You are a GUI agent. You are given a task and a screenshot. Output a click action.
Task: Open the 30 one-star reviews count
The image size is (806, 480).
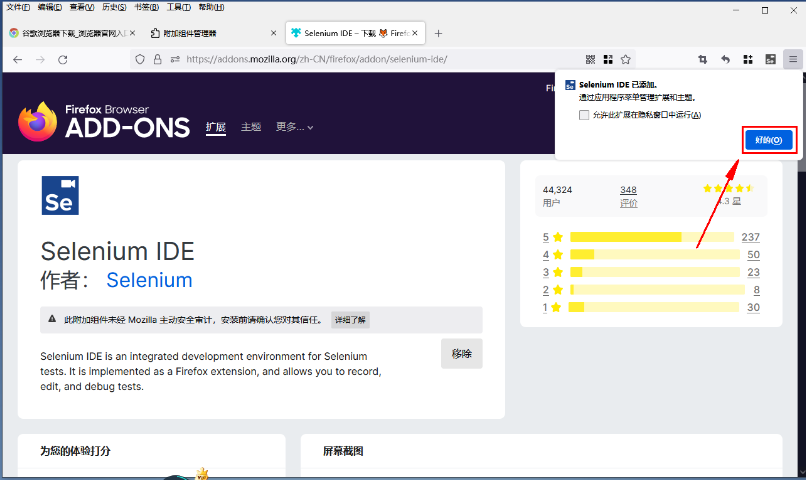coord(754,307)
